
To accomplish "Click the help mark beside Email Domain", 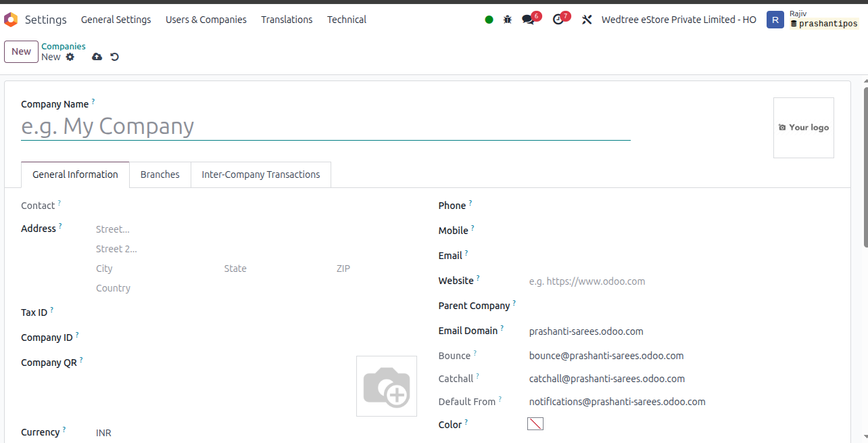I will [502, 328].
